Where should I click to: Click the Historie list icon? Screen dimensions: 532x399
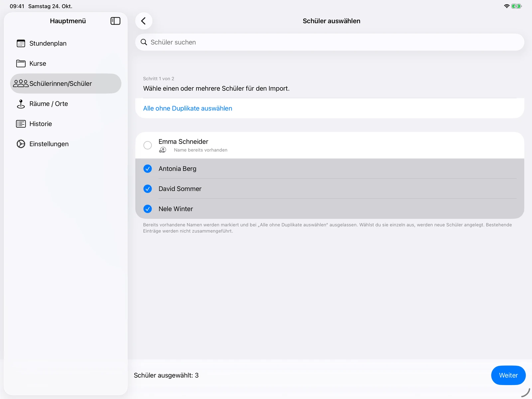[21, 124]
